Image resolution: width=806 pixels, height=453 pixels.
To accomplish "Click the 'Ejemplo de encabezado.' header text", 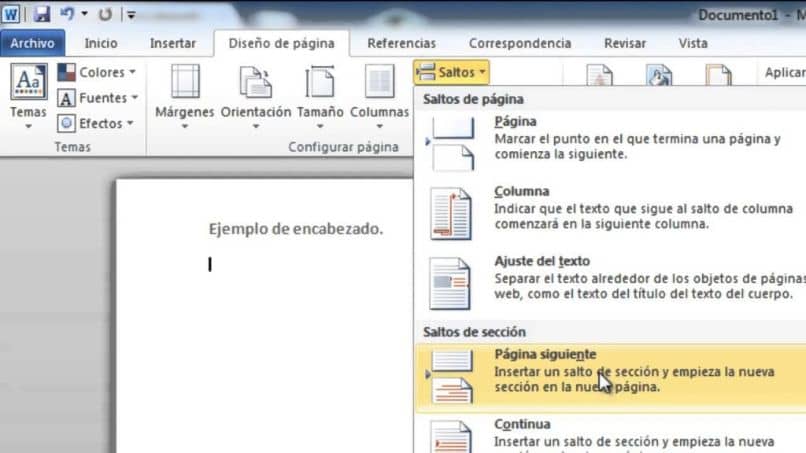I will tap(296, 229).
